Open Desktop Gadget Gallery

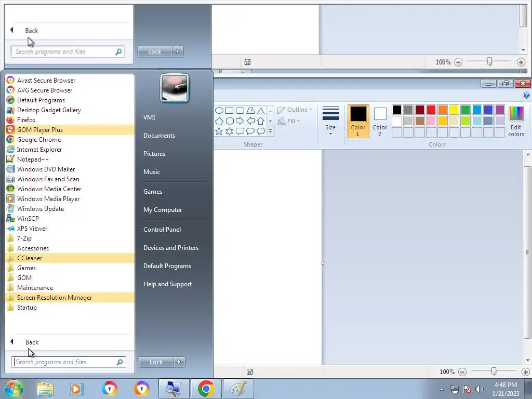[70, 110]
